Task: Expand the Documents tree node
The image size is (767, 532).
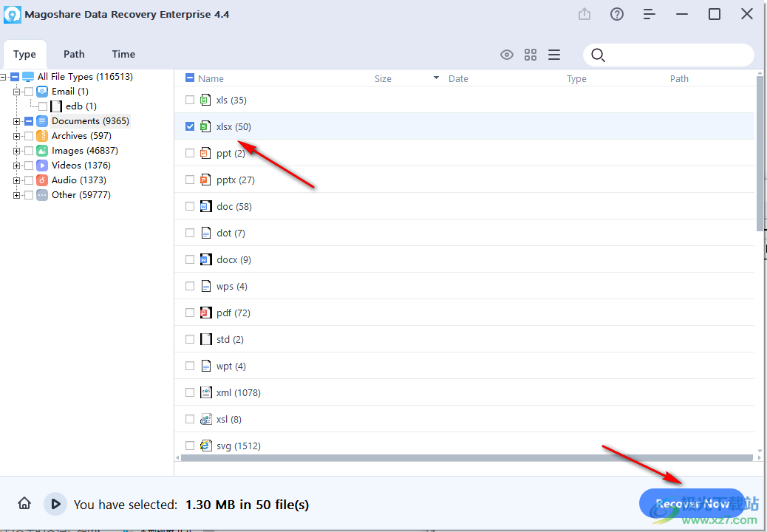Action: [x=17, y=121]
